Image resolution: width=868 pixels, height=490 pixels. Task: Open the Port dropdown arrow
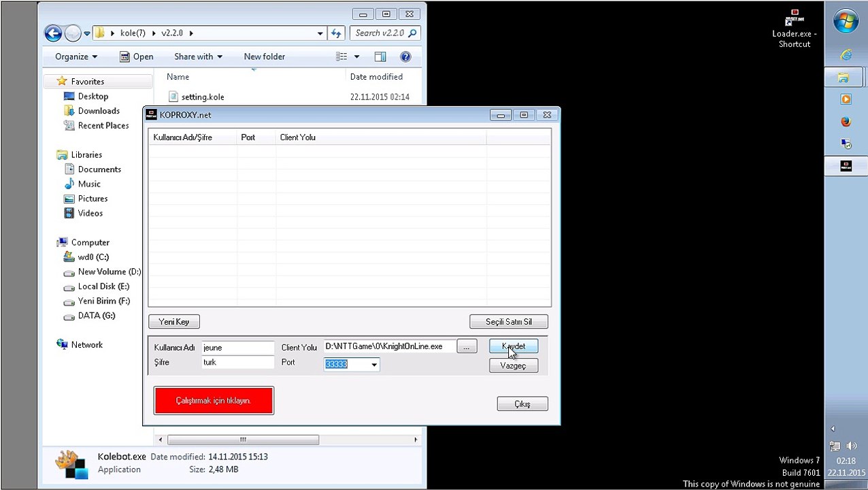click(373, 365)
